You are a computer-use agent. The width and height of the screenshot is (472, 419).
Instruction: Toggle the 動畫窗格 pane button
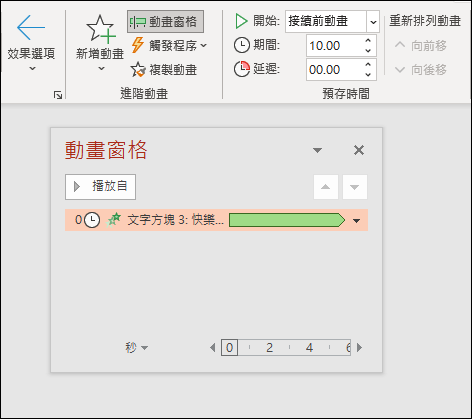coord(165,21)
